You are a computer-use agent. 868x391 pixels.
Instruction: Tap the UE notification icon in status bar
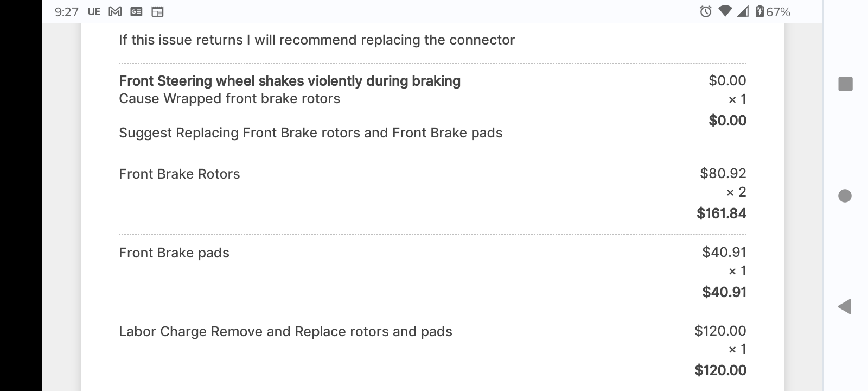(x=94, y=11)
